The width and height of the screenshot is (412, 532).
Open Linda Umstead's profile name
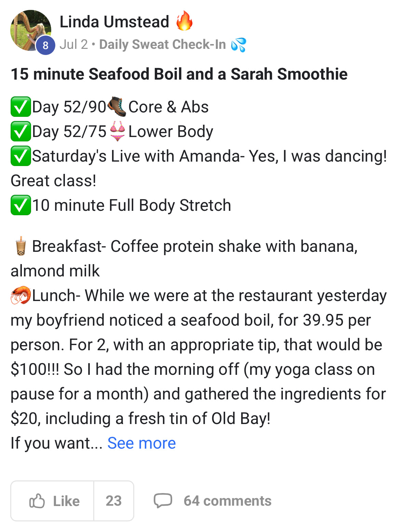point(114,22)
